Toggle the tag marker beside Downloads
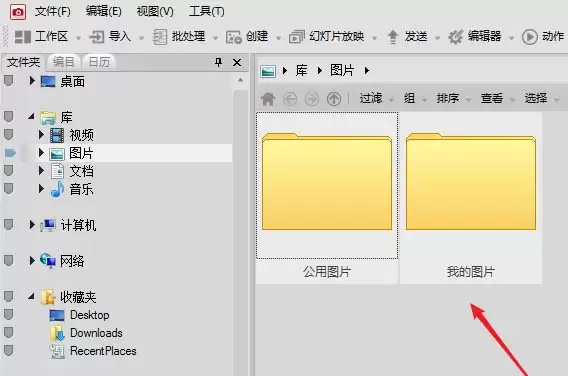Image resolution: width=568 pixels, height=376 pixels. coord(9,333)
